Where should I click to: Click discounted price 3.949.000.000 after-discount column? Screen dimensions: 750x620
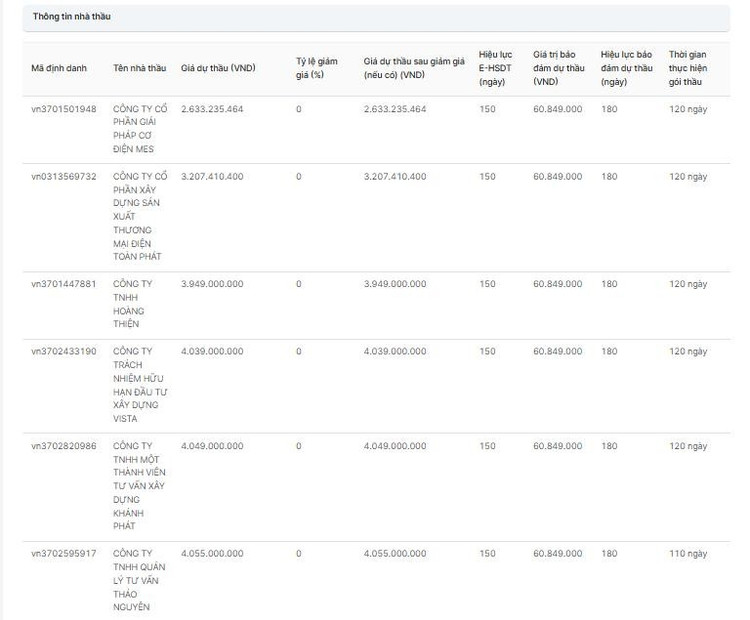tap(395, 284)
